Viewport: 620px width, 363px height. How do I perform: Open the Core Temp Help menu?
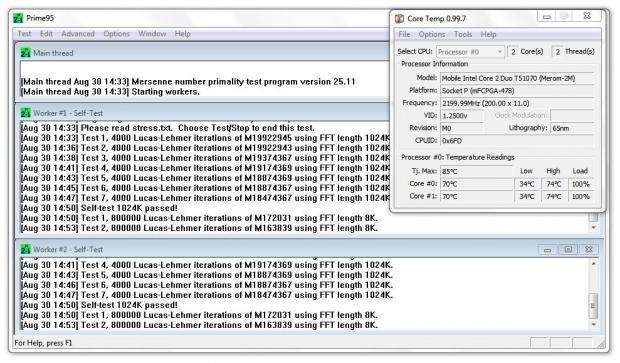[x=488, y=34]
